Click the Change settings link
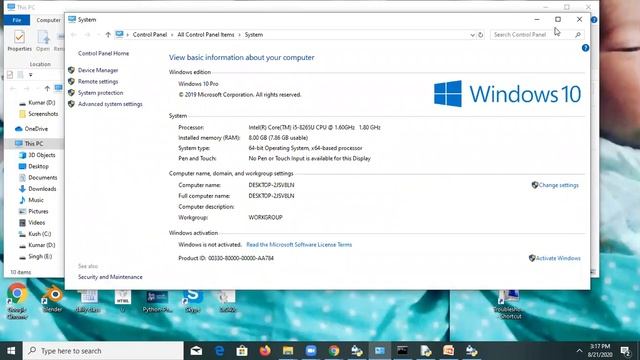Image resolution: width=640 pixels, height=360 pixels. [x=558, y=185]
